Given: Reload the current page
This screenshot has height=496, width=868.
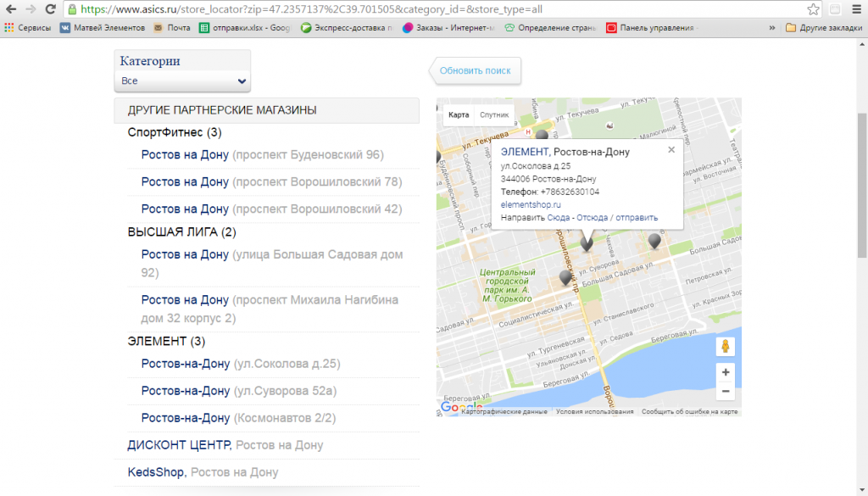Looking at the screenshot, I should pos(49,9).
